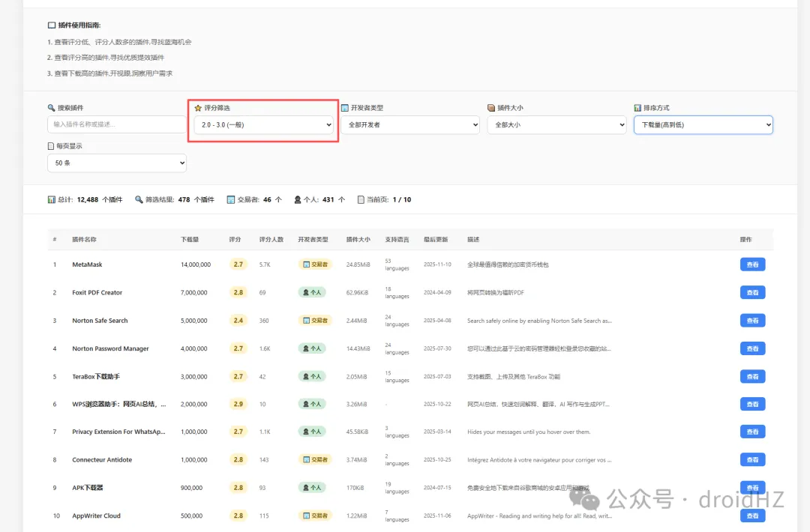
Task: Click the 2.9 rating badge for WPS浏览器助手
Action: coord(238,404)
